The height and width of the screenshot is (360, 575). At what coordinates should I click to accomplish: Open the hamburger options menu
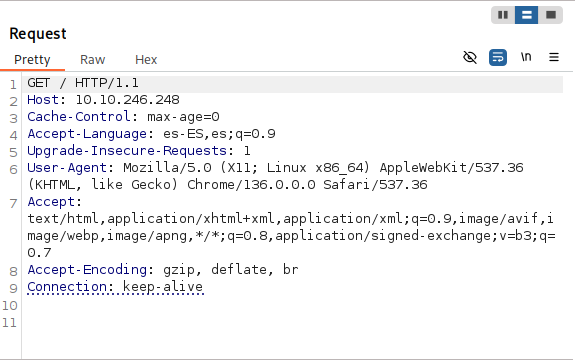(554, 57)
